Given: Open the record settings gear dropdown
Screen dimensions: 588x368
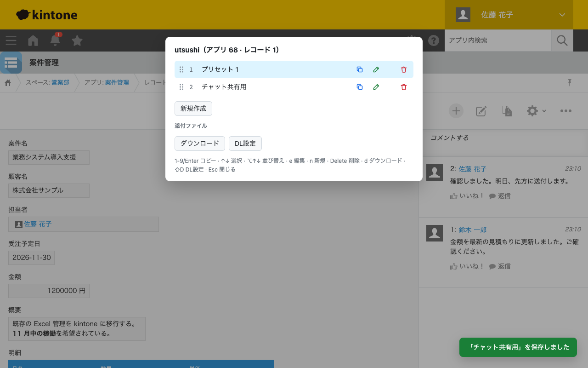Looking at the screenshot, I should pos(536,111).
